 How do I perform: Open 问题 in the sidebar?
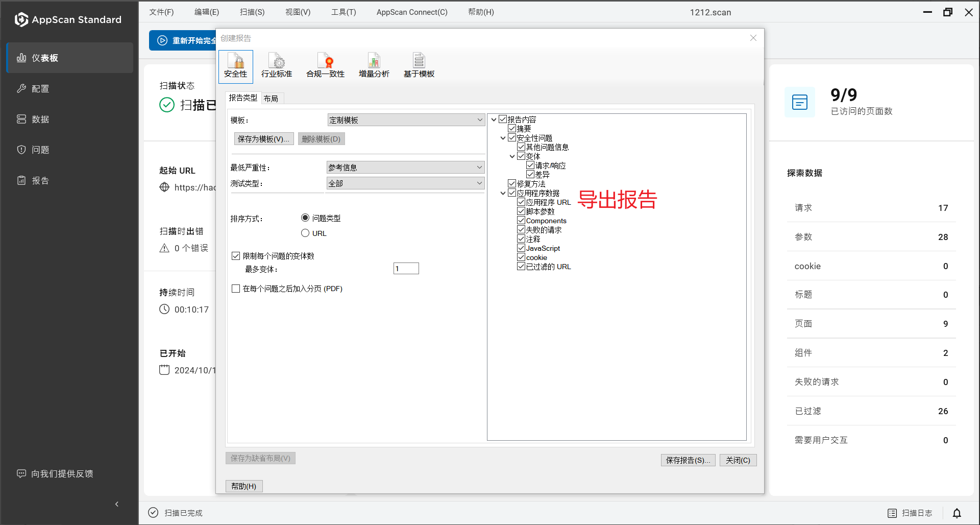coord(70,150)
